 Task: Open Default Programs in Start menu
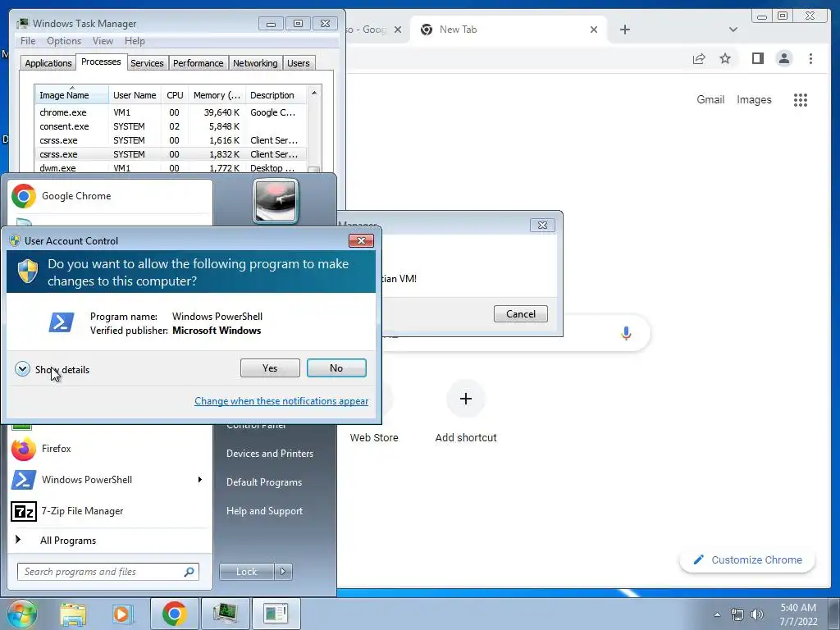coord(264,482)
